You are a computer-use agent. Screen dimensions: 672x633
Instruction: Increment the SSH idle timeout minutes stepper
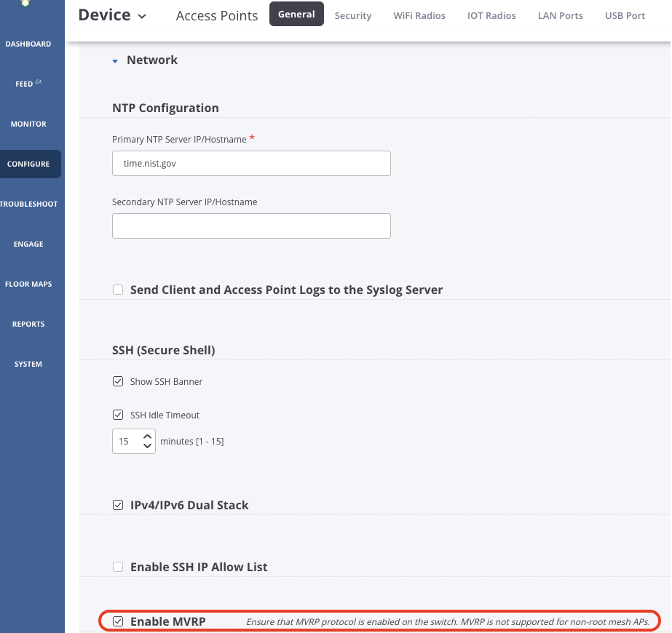[147, 436]
